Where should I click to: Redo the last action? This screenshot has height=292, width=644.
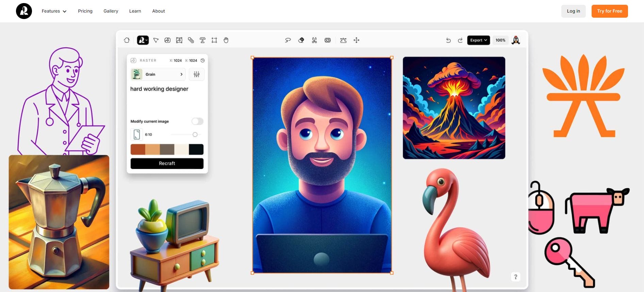(x=460, y=40)
